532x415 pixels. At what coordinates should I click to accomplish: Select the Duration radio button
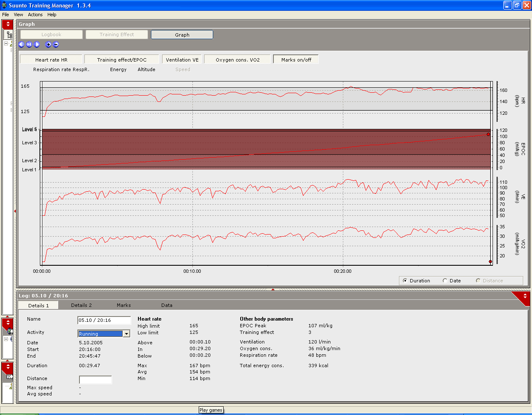pos(405,281)
